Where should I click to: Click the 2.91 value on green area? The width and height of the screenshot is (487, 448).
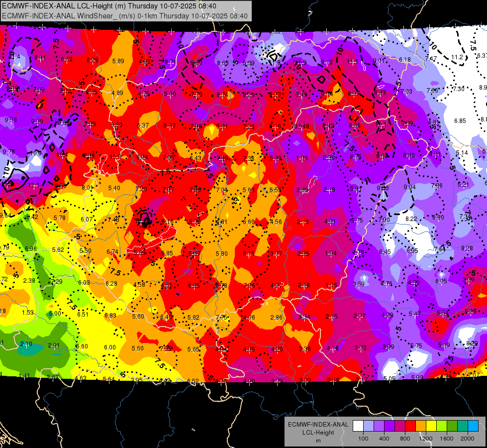[x=53, y=345]
